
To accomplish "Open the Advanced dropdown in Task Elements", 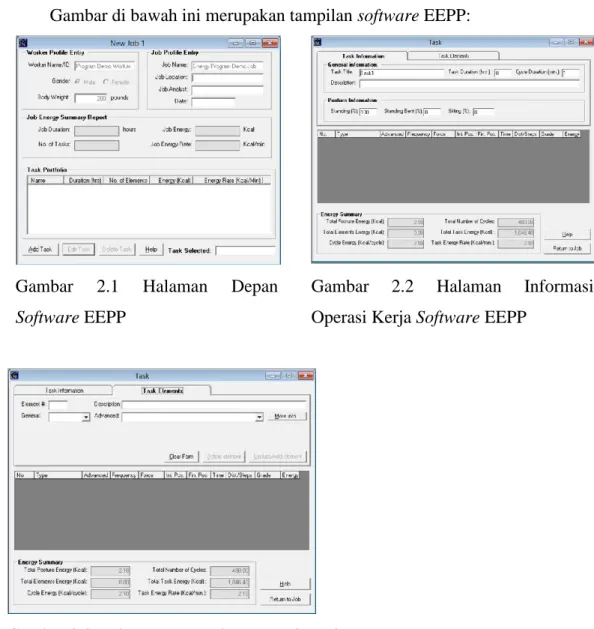I will tap(259, 417).
